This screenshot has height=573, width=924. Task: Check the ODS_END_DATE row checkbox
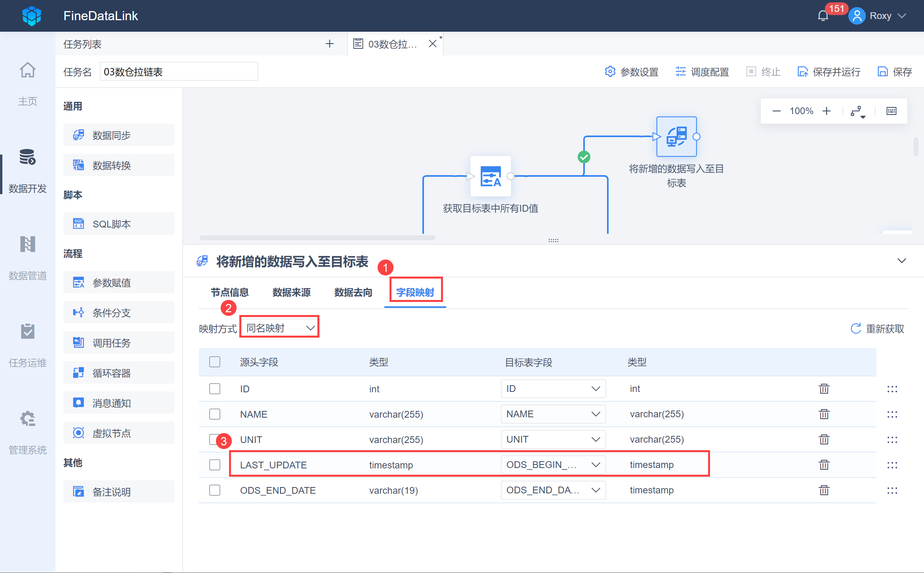pyautogui.click(x=215, y=490)
